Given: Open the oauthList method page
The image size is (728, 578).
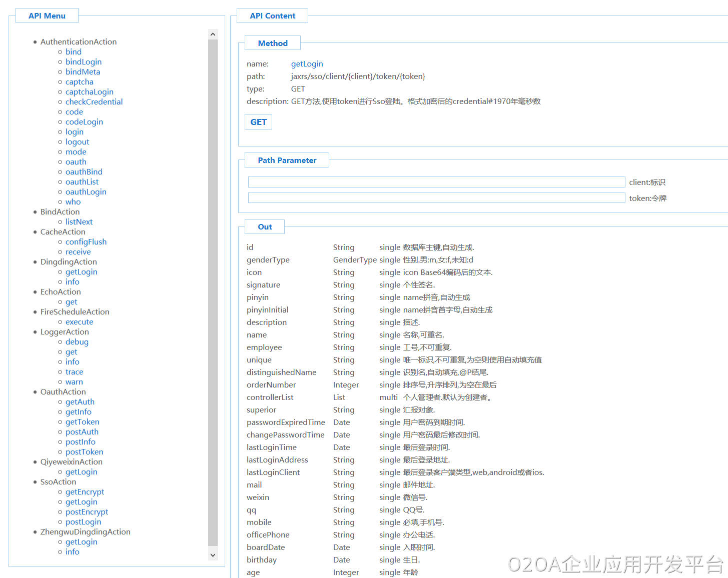Looking at the screenshot, I should click(82, 181).
